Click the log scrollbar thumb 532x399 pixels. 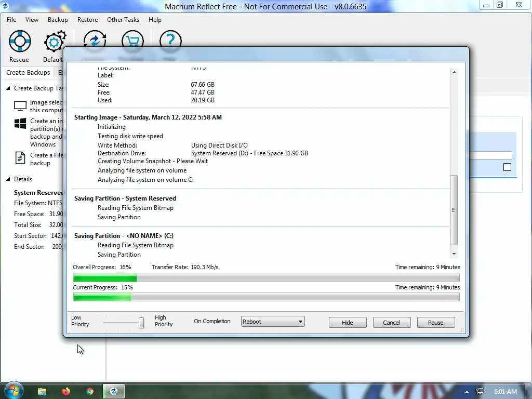[454, 210]
